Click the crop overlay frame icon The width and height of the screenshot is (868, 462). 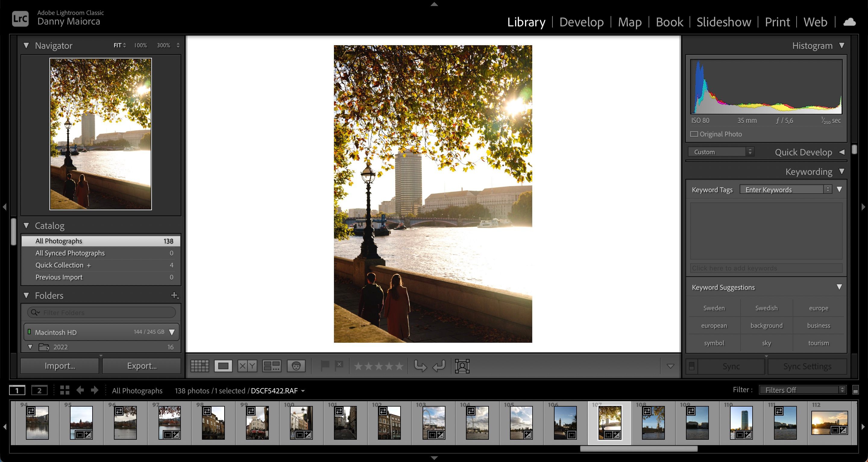coord(462,366)
